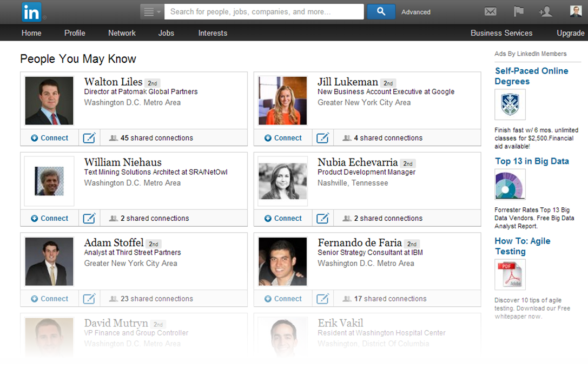Click the add connections person icon
This screenshot has height=388, width=588.
coord(545,12)
